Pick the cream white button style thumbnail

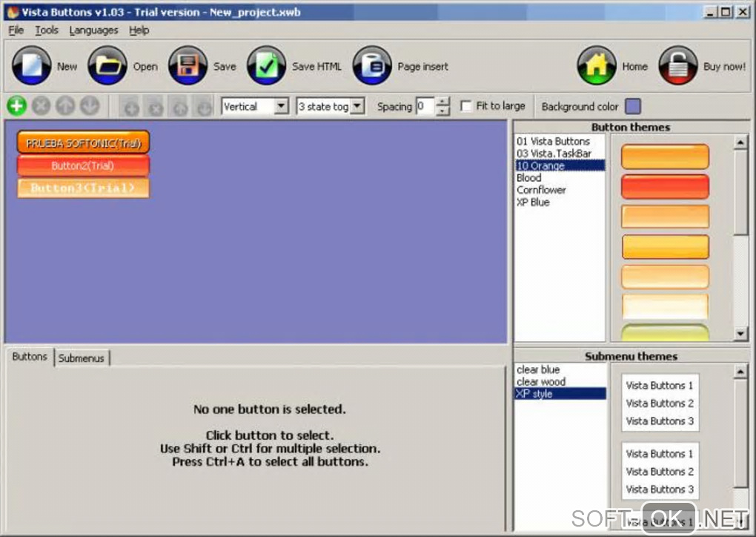point(665,307)
